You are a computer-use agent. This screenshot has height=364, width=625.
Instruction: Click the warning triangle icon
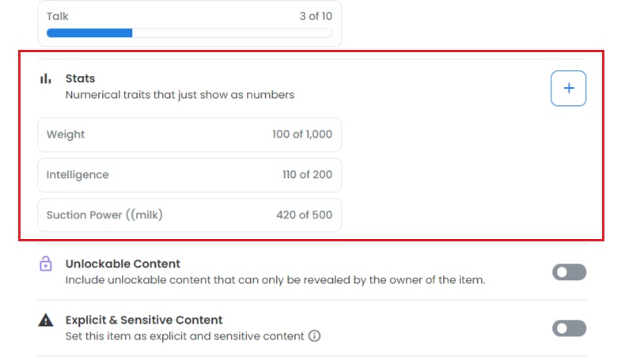point(46,320)
